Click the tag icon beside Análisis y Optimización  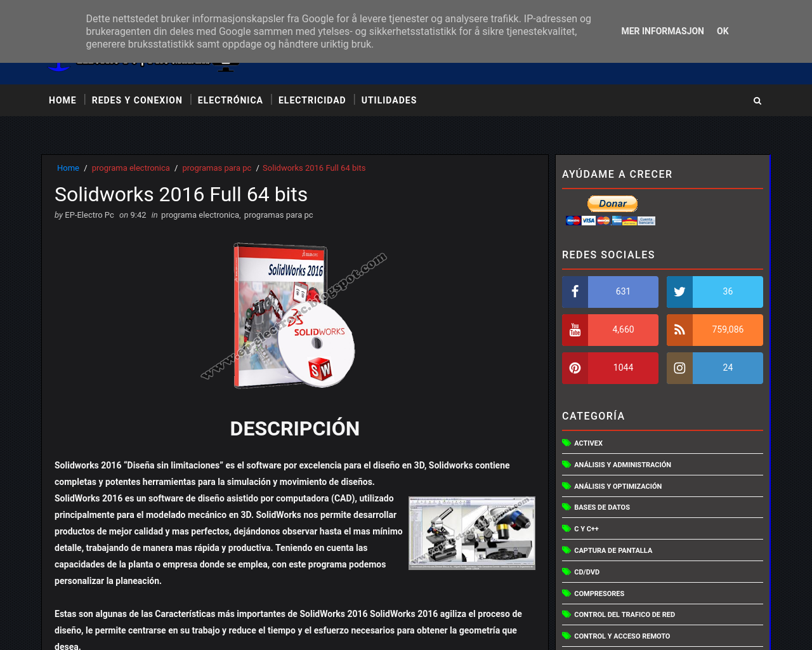[566, 486]
